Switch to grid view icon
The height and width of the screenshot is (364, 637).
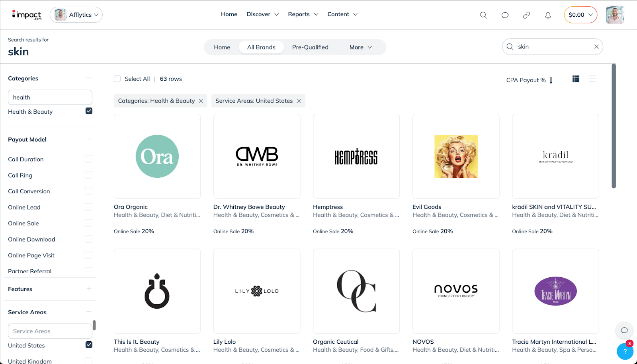point(576,79)
